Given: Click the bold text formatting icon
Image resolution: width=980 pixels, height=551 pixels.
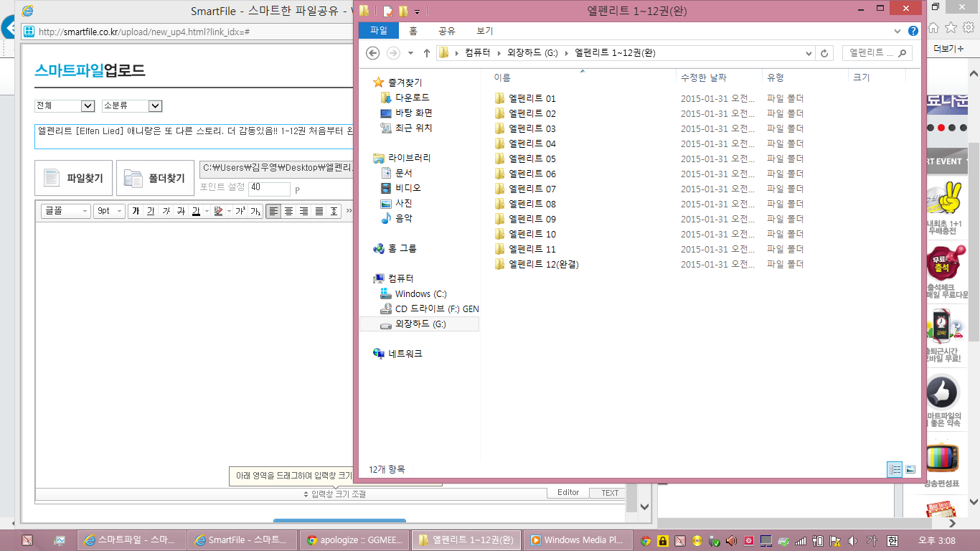Looking at the screenshot, I should tap(136, 211).
